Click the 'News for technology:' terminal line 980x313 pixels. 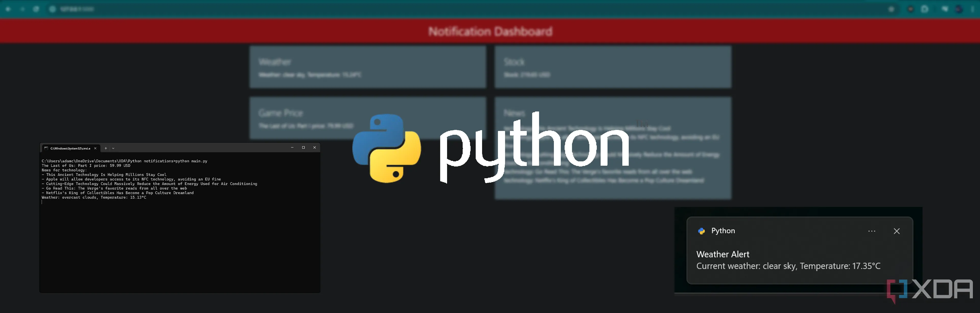click(x=64, y=170)
